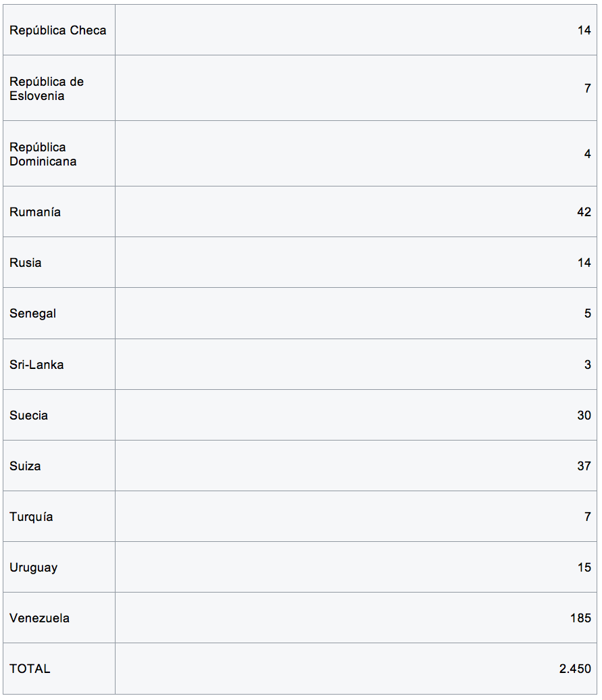Image resolution: width=602 pixels, height=700 pixels.
Task: Click the República Checa country cell
Action: pos(58,30)
